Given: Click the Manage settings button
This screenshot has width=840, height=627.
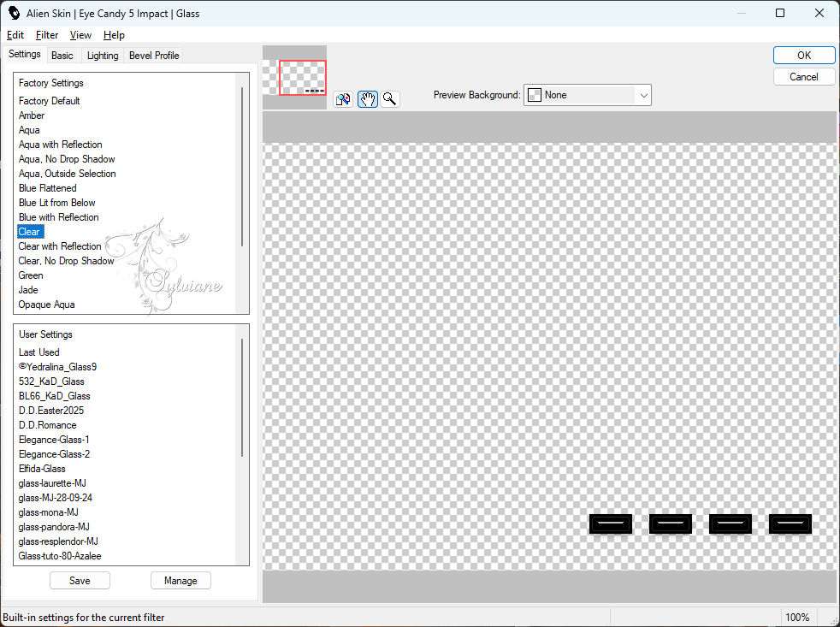Looking at the screenshot, I should [180, 580].
